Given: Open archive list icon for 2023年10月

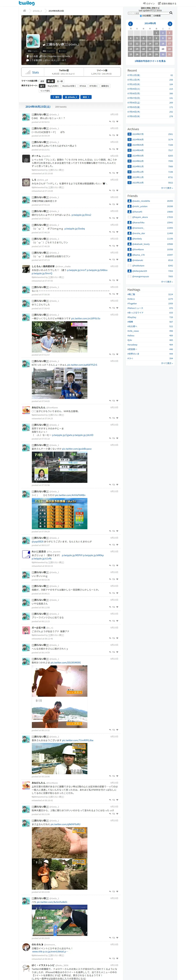Looking at the screenshot, I should (129, 183).
